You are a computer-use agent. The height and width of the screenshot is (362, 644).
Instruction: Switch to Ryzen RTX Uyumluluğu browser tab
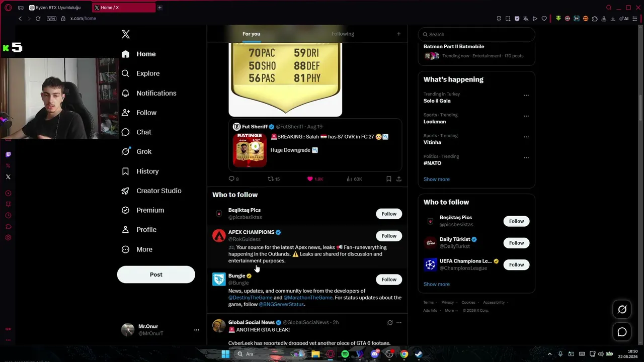58,8
